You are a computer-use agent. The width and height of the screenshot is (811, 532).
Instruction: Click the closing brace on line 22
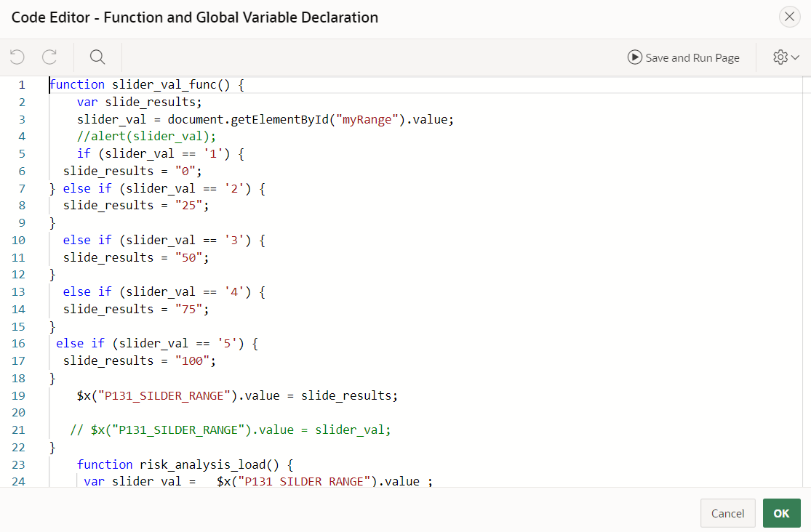tap(52, 447)
